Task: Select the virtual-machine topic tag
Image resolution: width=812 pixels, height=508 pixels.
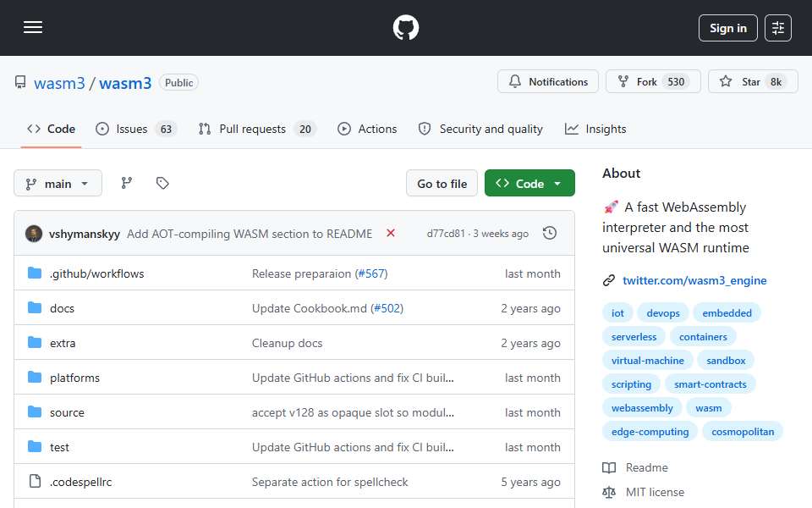Action: click(647, 361)
